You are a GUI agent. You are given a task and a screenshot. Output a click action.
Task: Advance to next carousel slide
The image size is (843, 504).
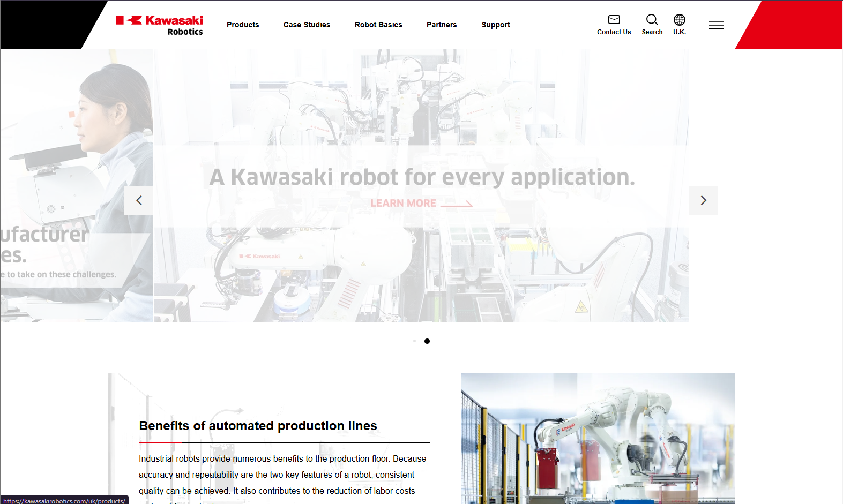tap(704, 200)
